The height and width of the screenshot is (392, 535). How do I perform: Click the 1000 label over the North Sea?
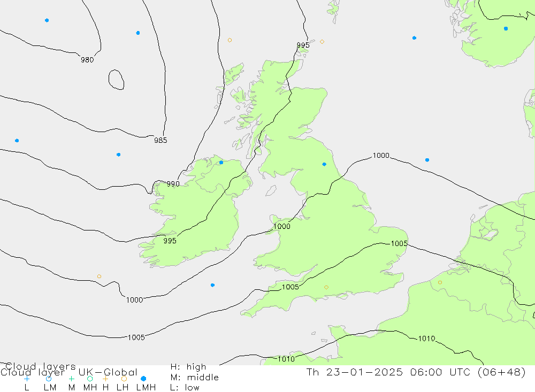click(x=381, y=156)
